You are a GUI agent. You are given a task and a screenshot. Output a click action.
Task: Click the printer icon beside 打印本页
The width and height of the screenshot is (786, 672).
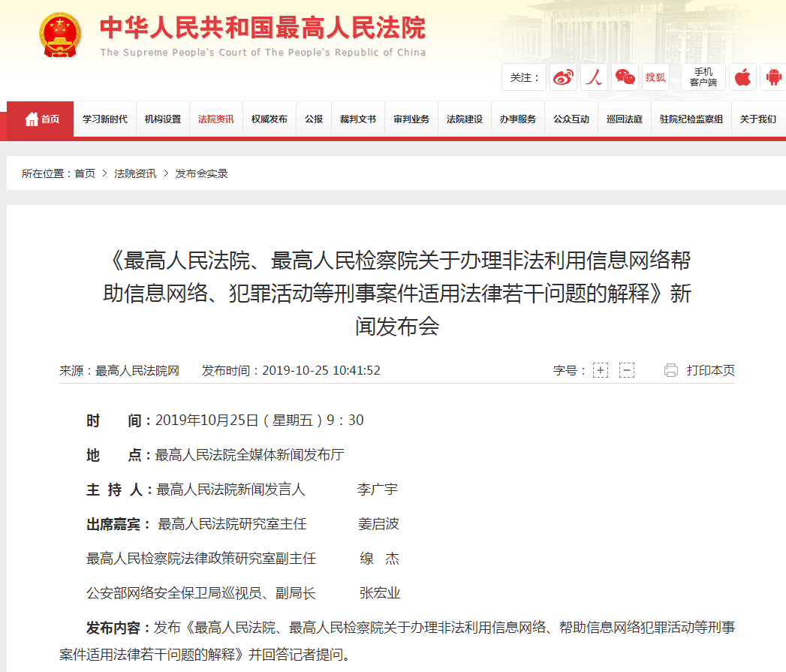tap(670, 370)
